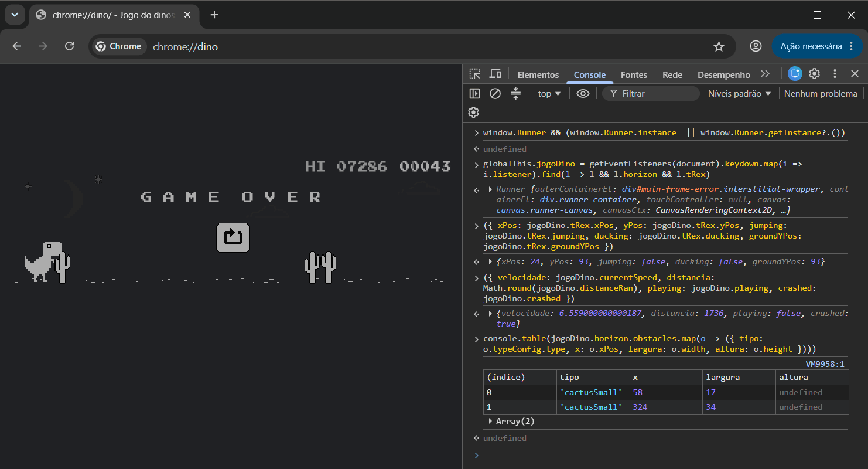Switch to the Fontes tab
This screenshot has height=469, width=868.
634,75
